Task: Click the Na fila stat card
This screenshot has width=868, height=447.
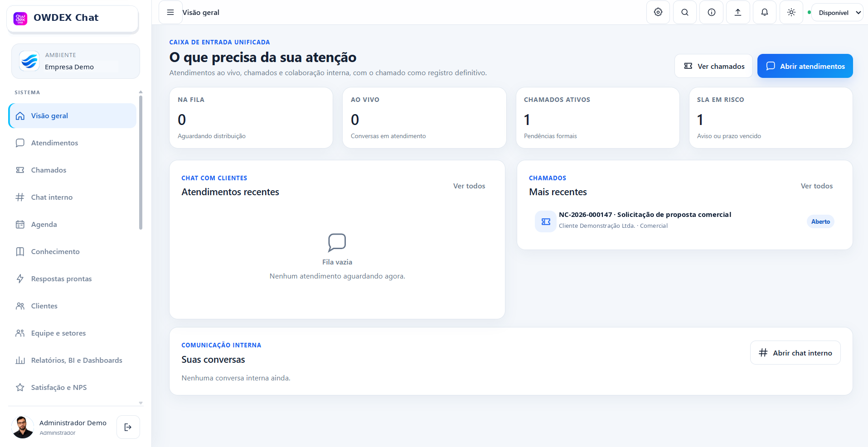Action: coord(251,118)
